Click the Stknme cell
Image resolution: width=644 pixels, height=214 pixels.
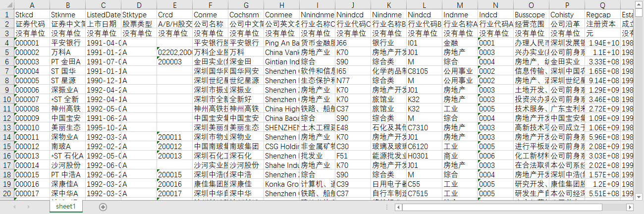coord(67,15)
